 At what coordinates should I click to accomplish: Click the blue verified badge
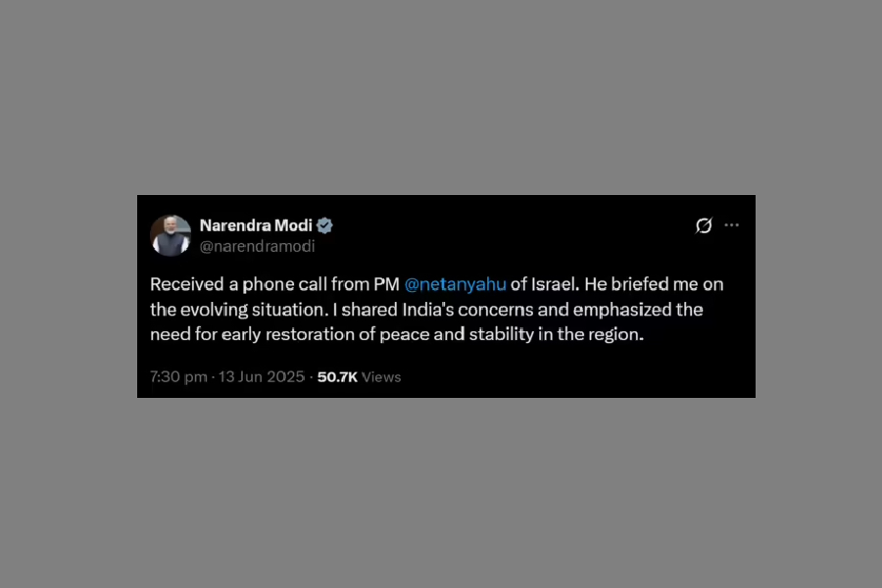(x=325, y=225)
